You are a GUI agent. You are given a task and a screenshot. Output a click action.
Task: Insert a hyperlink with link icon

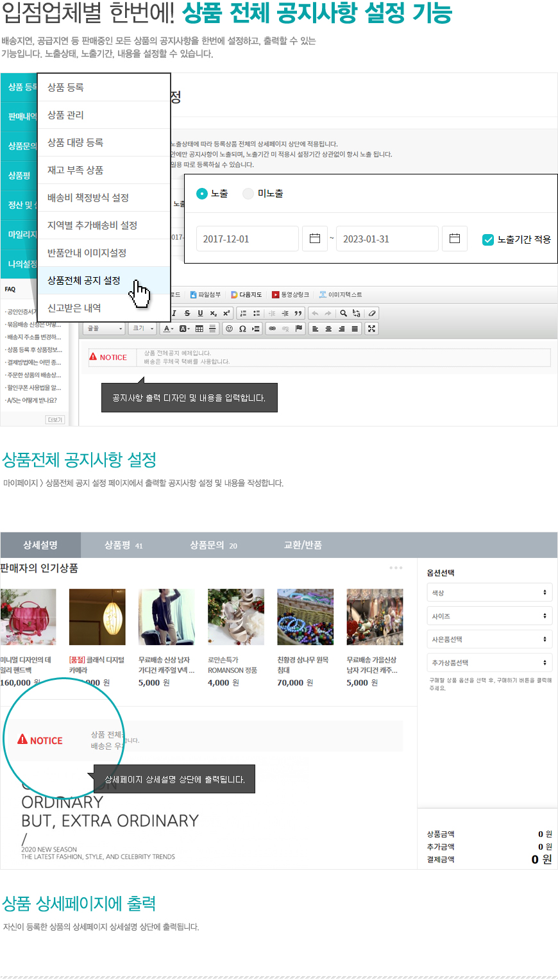(272, 328)
